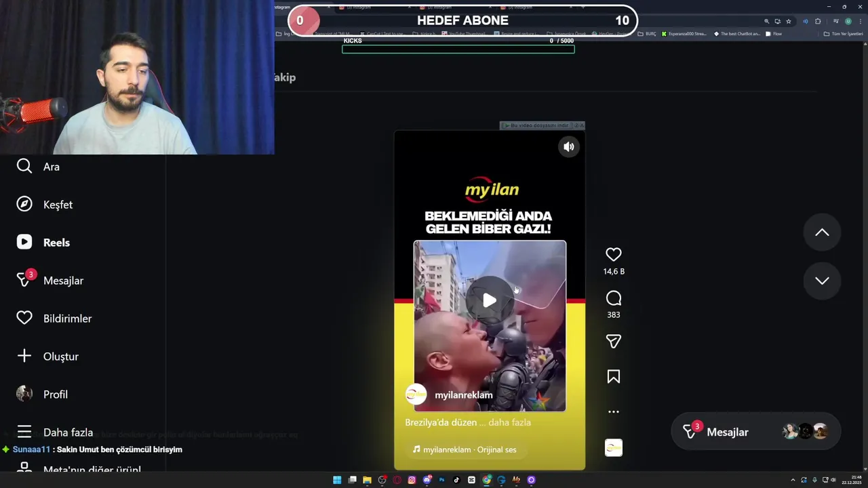Go to previous reel up arrow
Screen dimensions: 868x488
tap(822, 232)
